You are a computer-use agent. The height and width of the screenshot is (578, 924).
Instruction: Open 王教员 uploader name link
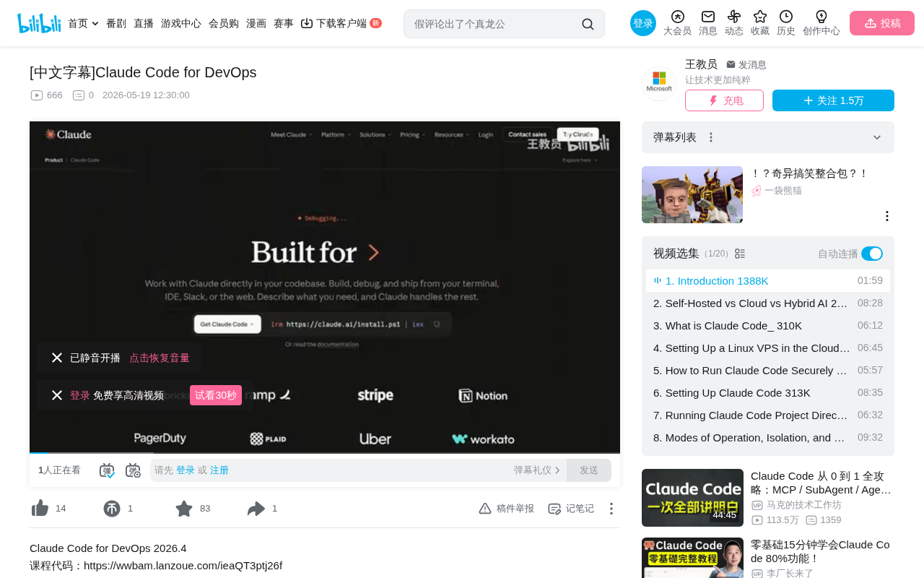(x=701, y=64)
